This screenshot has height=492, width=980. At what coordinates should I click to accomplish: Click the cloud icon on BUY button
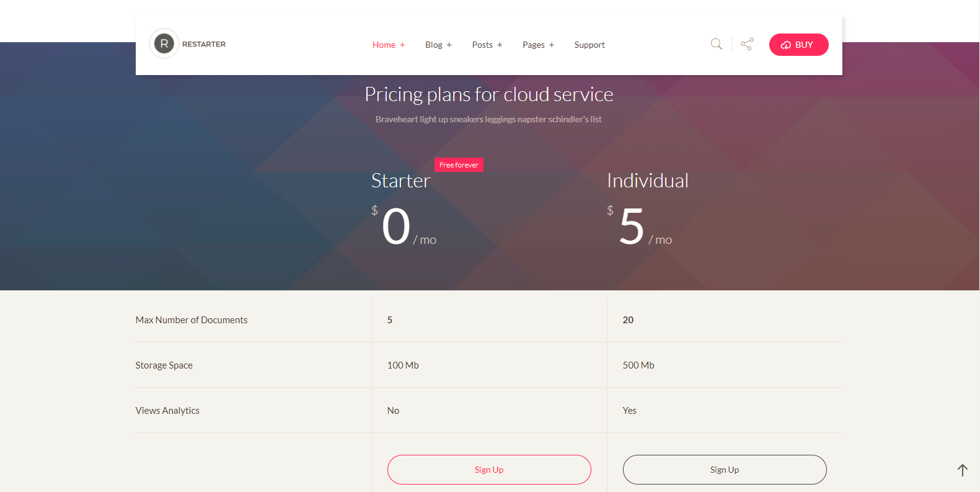click(x=785, y=45)
